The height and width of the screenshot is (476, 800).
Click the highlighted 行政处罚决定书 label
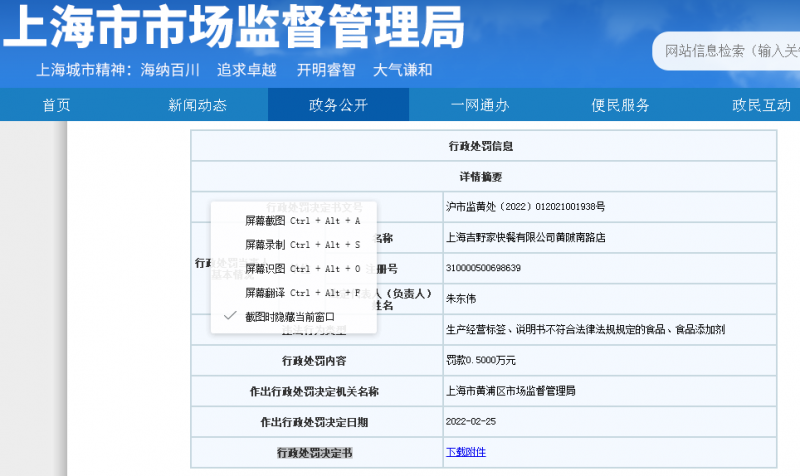(314, 453)
